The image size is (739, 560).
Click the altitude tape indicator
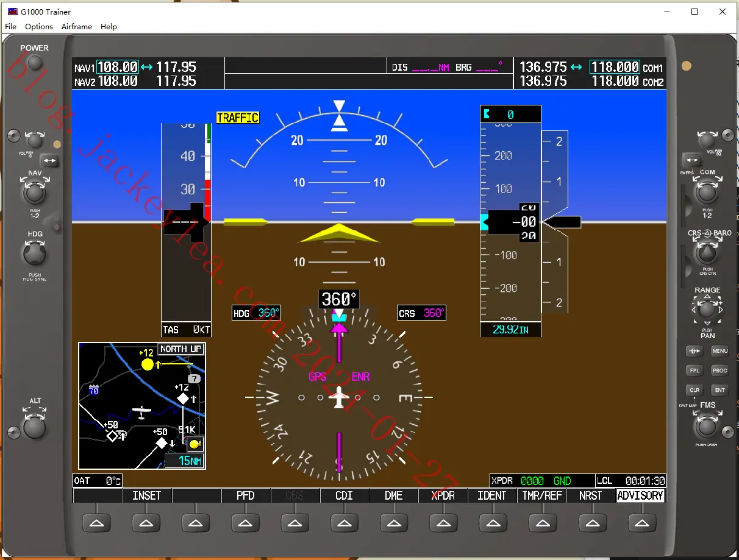point(510,222)
